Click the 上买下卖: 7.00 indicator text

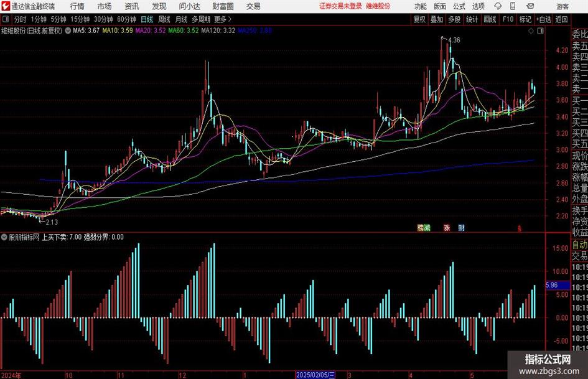click(x=62, y=237)
